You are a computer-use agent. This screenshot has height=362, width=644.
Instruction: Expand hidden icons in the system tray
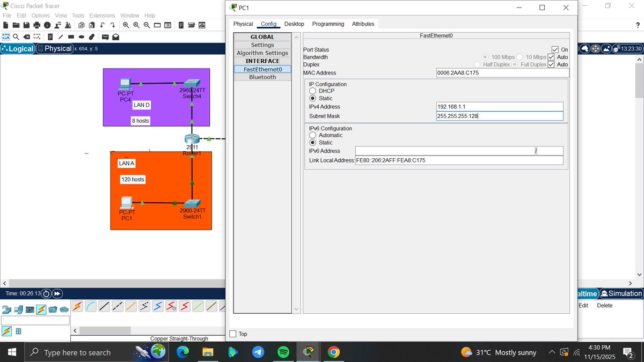pyautogui.click(x=552, y=352)
